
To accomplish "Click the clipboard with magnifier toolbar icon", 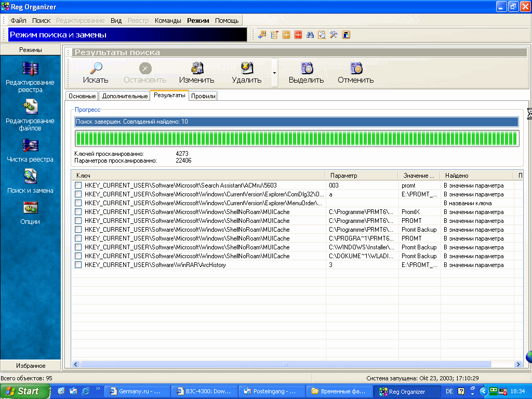I will pyautogui.click(x=322, y=35).
